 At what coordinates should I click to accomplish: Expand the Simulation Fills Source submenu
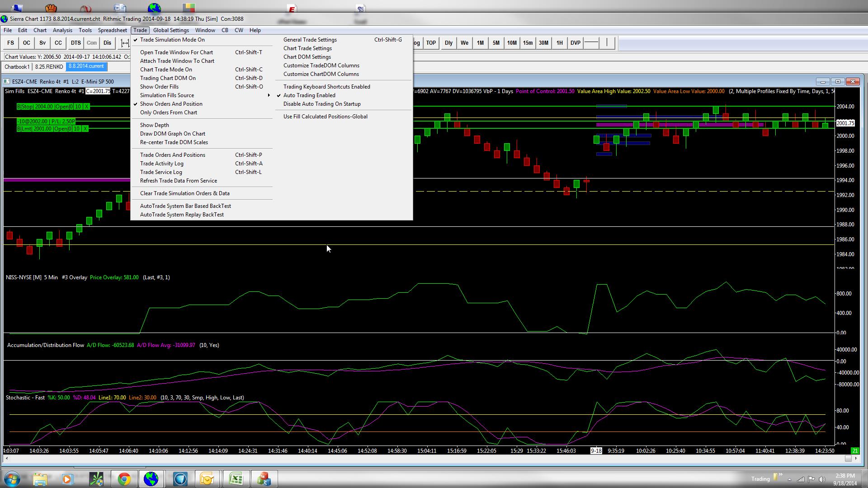tap(203, 95)
